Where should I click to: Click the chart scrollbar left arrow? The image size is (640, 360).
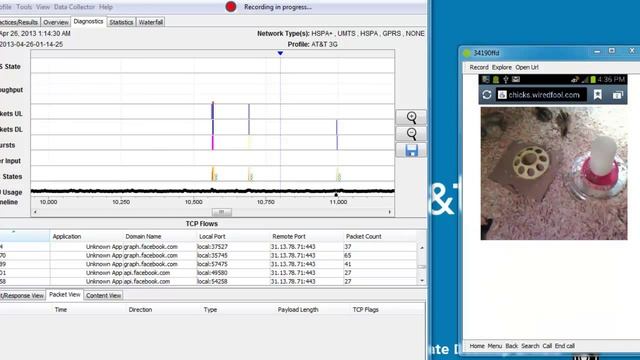point(35,212)
